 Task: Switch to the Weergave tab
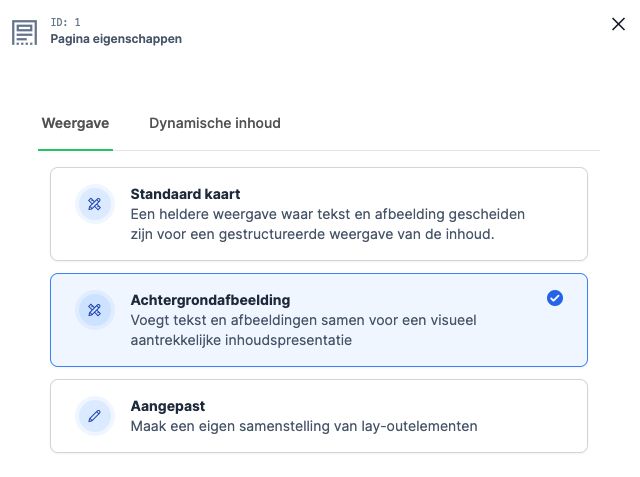pyautogui.click(x=75, y=123)
